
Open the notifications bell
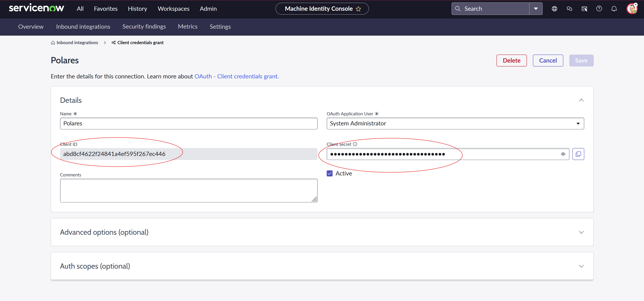click(614, 9)
